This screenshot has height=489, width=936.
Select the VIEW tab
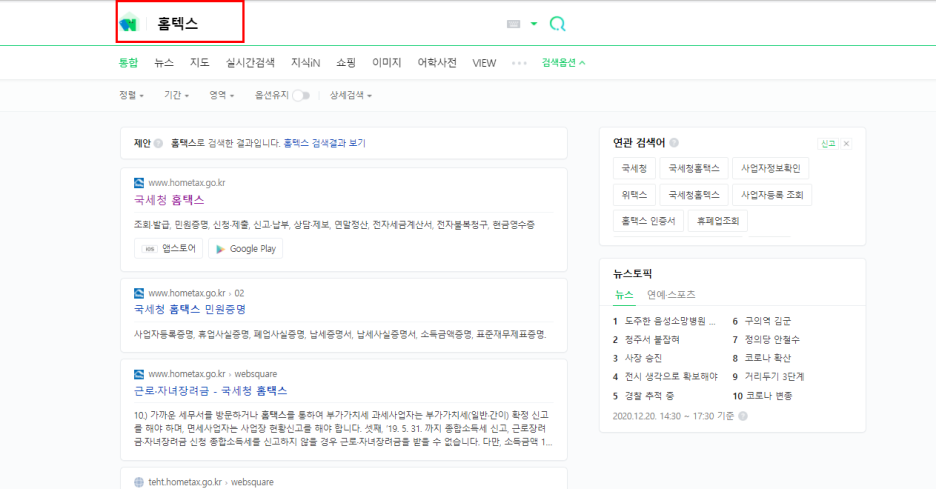[484, 63]
